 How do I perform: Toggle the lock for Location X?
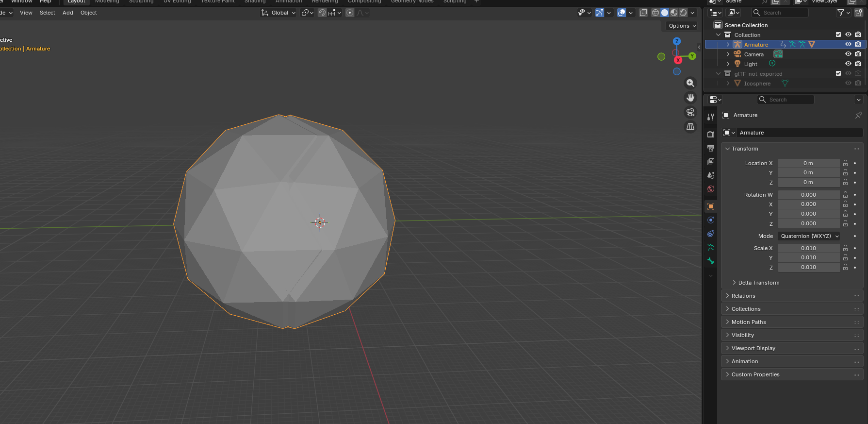coord(846,163)
